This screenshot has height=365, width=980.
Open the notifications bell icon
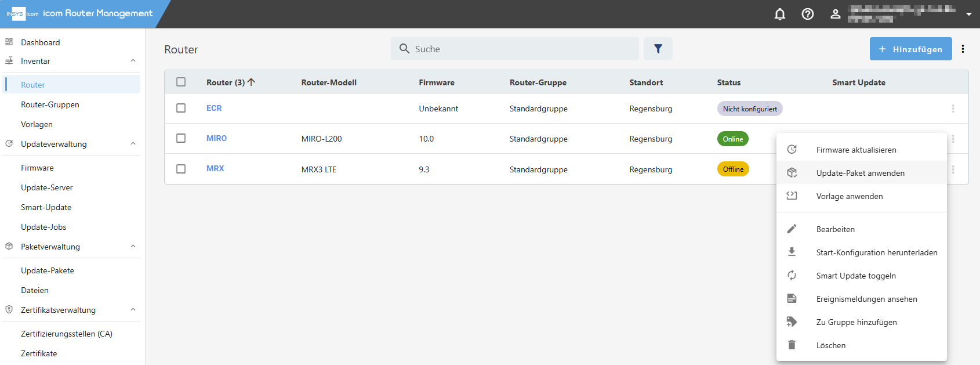point(780,14)
